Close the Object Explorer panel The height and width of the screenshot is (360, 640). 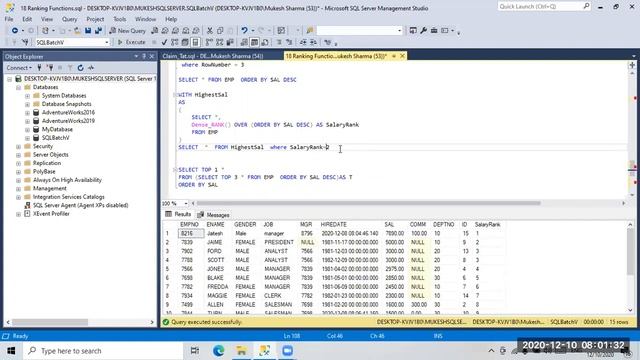click(x=152, y=56)
